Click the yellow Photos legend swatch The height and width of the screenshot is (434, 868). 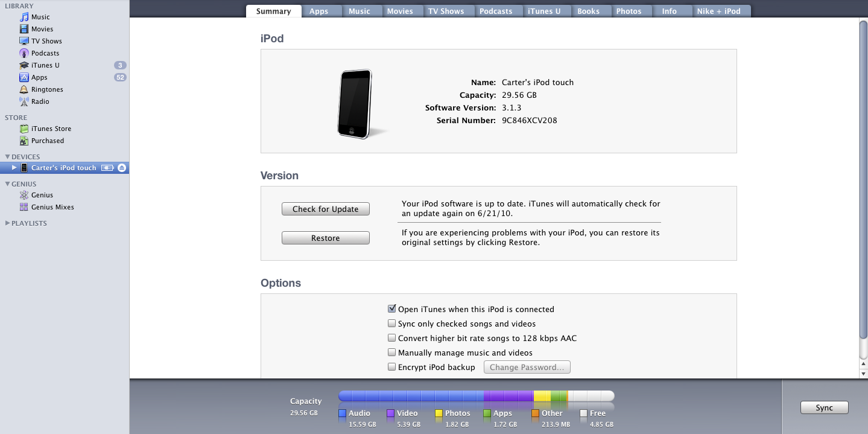[x=439, y=413]
